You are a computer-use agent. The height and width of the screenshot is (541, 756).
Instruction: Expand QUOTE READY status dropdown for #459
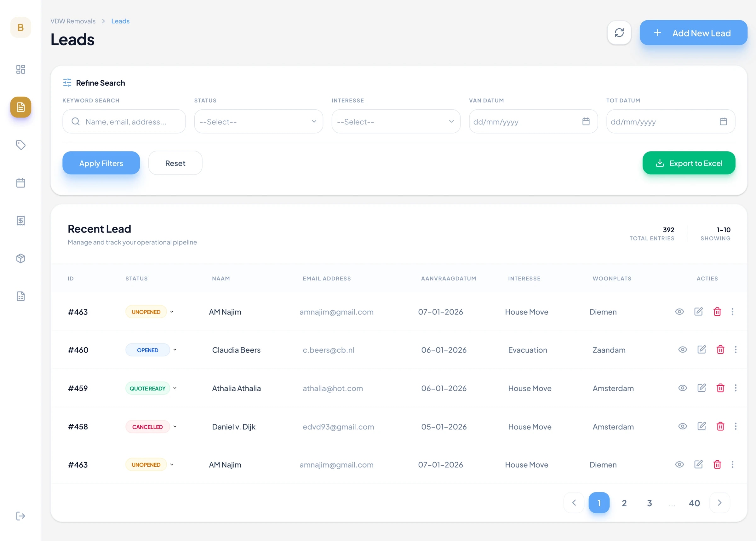coord(175,388)
